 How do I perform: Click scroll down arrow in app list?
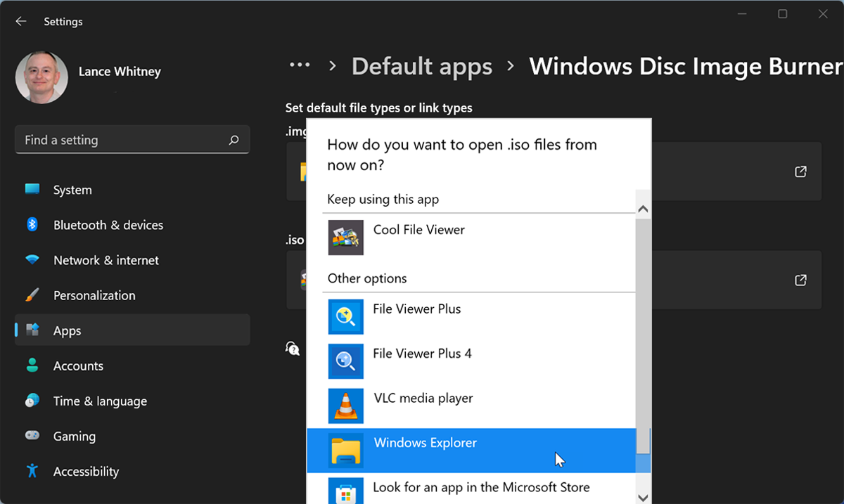coord(643,496)
